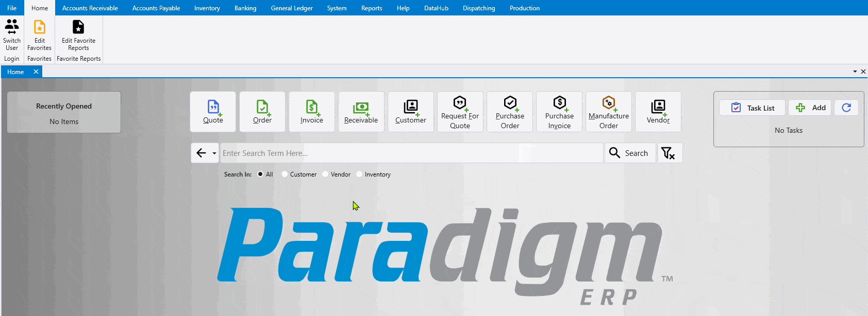This screenshot has width=868, height=316.
Task: Create a new Quote
Action: 213,112
